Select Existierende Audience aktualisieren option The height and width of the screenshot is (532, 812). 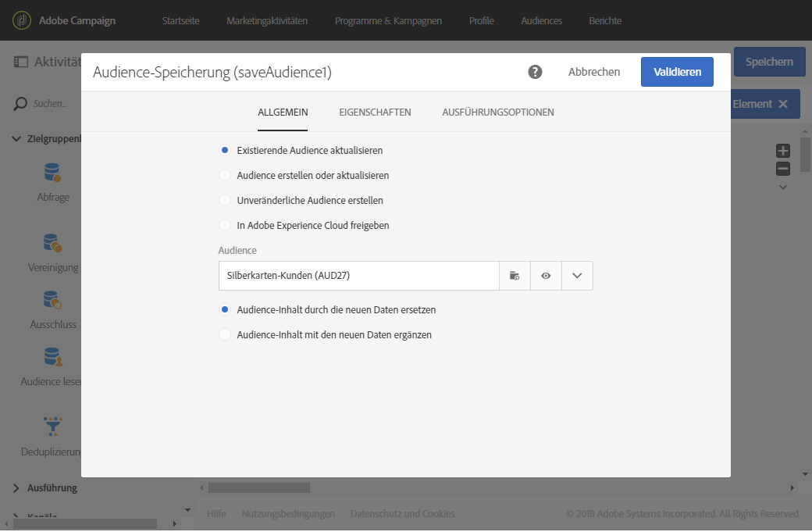tap(224, 150)
